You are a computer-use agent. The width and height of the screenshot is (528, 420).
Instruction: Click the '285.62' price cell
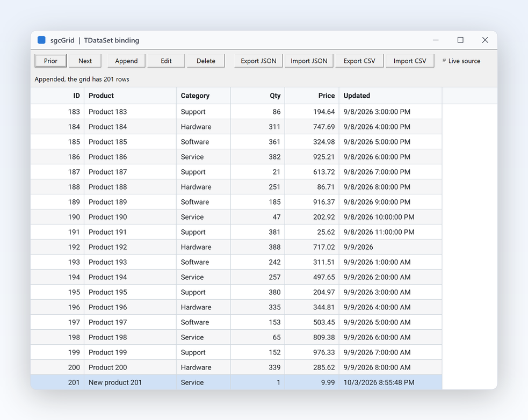pos(312,367)
